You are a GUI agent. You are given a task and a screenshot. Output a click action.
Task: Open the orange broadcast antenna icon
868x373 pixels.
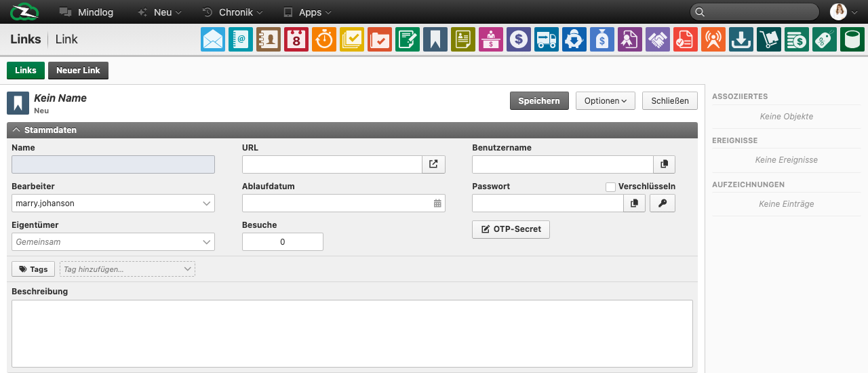click(x=713, y=39)
